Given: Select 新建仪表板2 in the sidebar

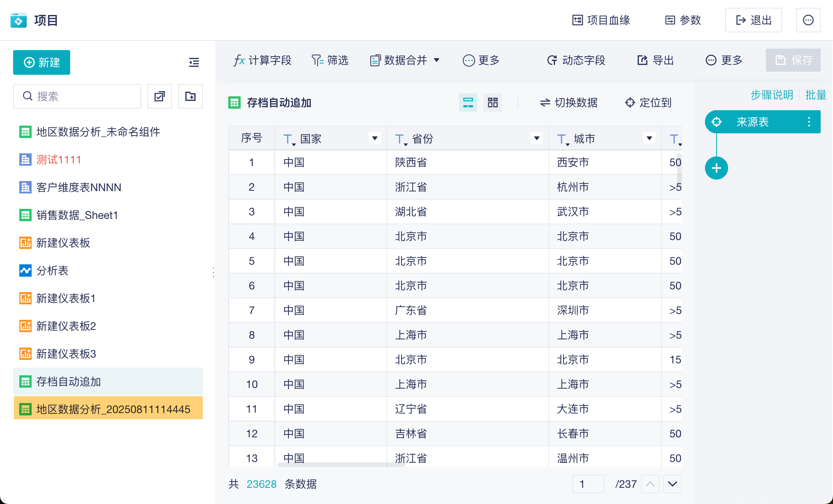Looking at the screenshot, I should (x=66, y=326).
